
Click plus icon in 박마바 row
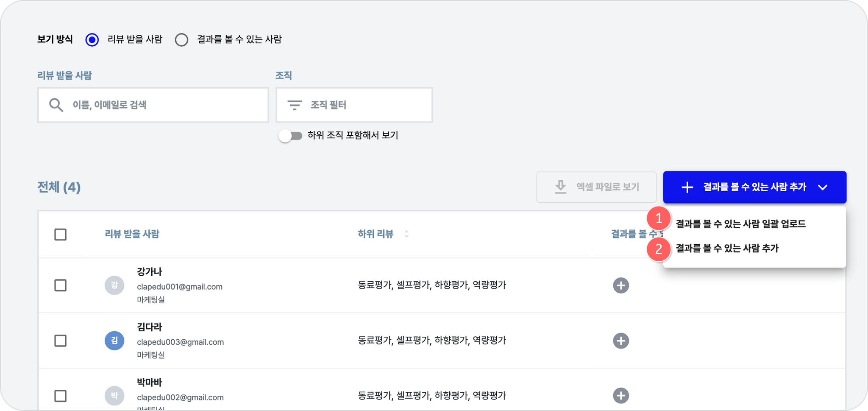(x=620, y=396)
